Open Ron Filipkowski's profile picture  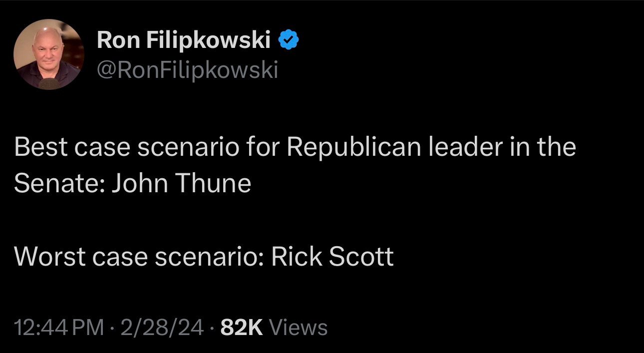tap(49, 54)
